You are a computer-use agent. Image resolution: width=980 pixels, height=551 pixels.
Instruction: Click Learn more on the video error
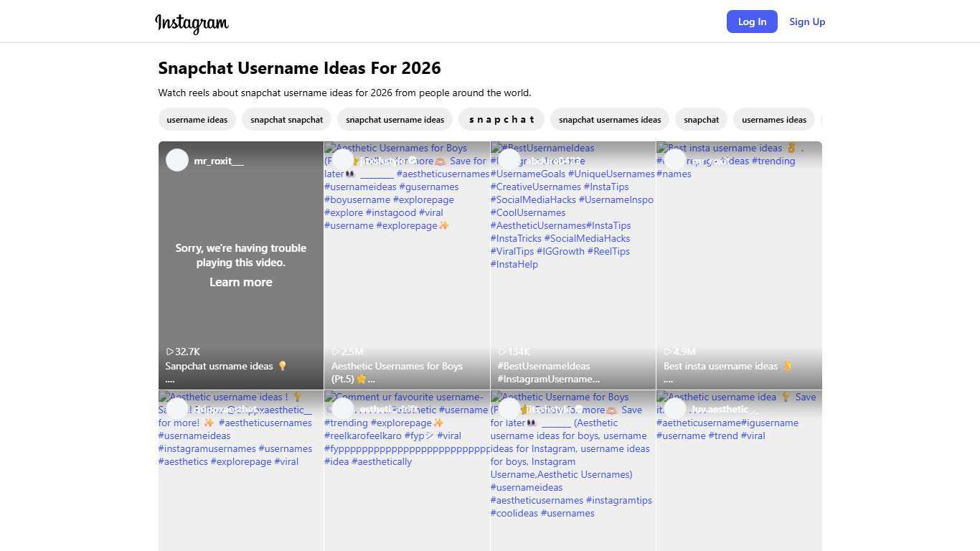click(x=240, y=282)
